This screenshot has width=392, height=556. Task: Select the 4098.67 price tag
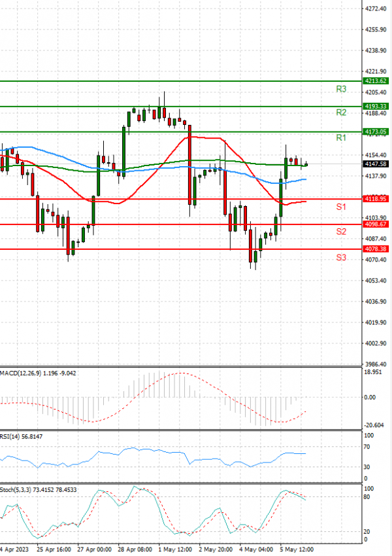point(376,224)
